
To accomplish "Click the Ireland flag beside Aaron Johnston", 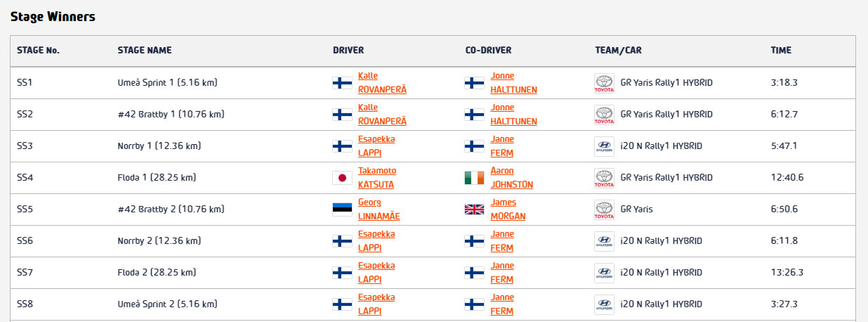I will click(474, 178).
